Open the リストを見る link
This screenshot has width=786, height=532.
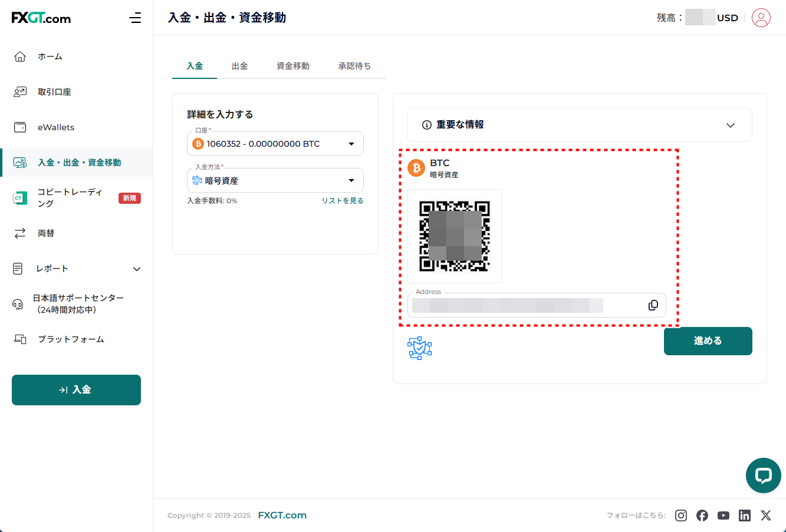[x=343, y=201]
